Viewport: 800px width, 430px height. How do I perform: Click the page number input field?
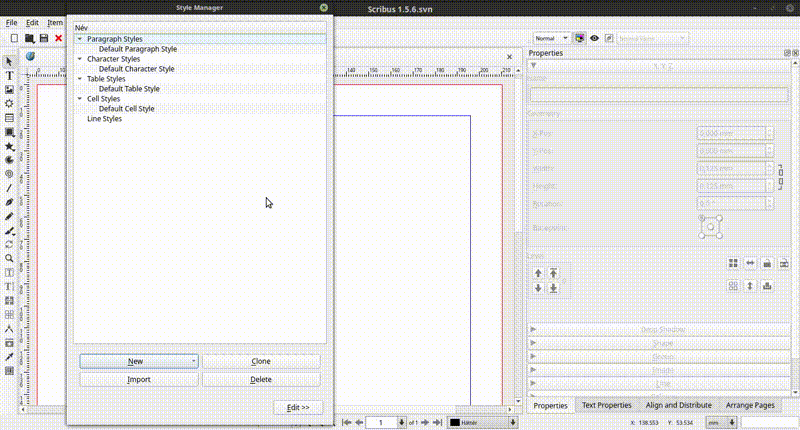coord(381,423)
